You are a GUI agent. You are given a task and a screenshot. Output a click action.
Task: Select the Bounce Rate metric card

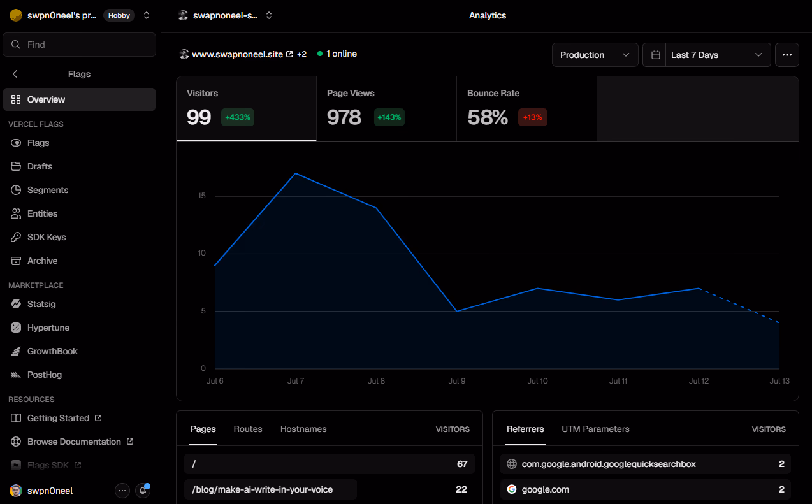[x=527, y=109]
